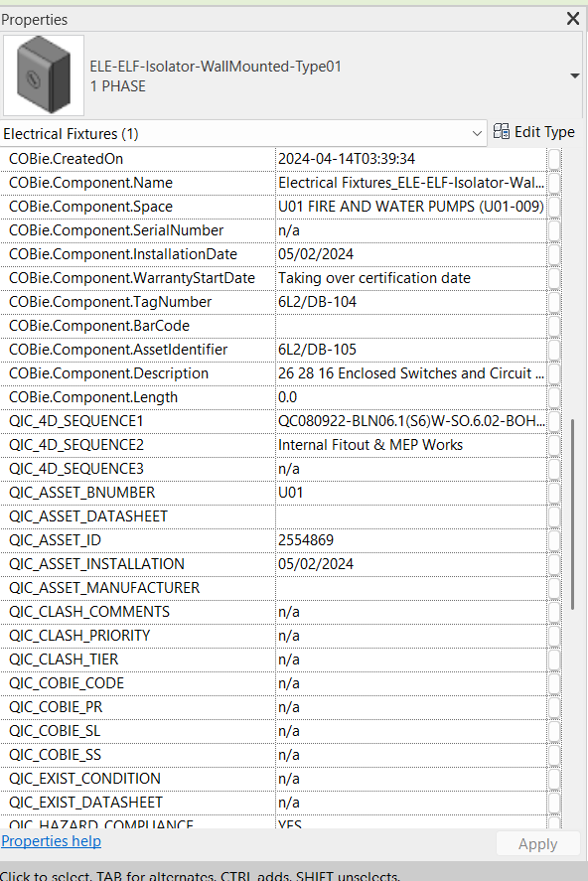Click the small button beside QIC_ASSET_MANUFACTURER

pyautogui.click(x=554, y=588)
